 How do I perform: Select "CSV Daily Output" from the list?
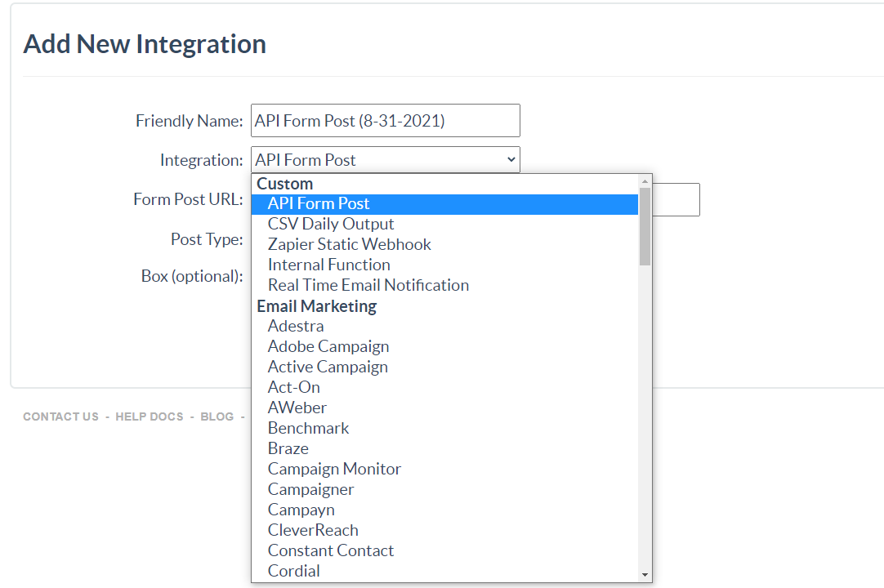tap(330, 223)
